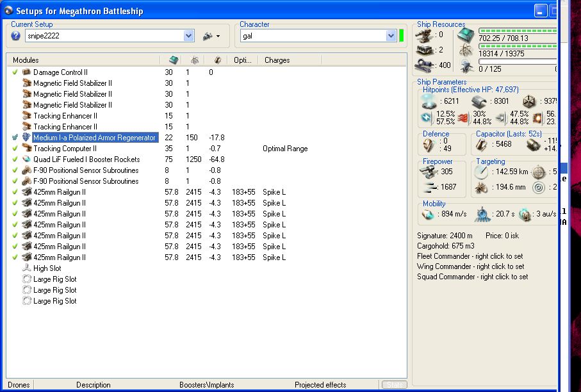
Task: Click the green character status indicator
Action: pos(402,36)
